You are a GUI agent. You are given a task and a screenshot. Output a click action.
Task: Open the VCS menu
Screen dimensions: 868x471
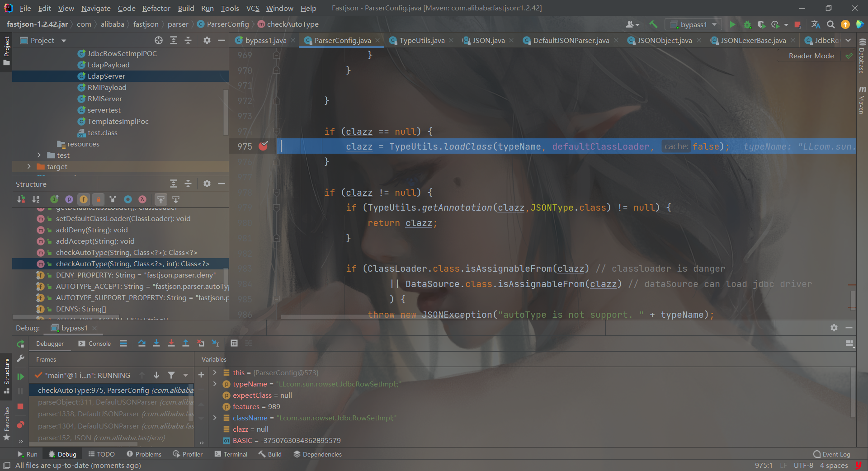[253, 8]
